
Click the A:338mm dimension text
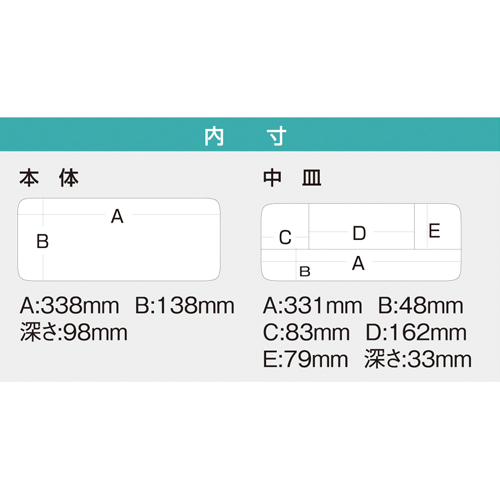(x=69, y=306)
